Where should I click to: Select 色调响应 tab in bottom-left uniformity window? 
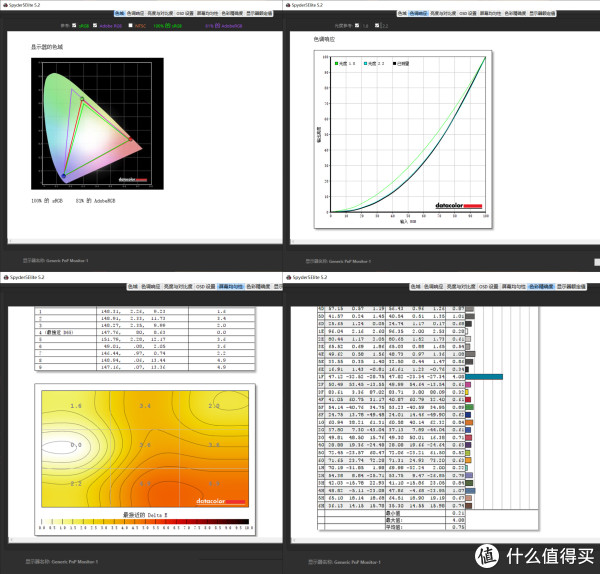(150, 287)
